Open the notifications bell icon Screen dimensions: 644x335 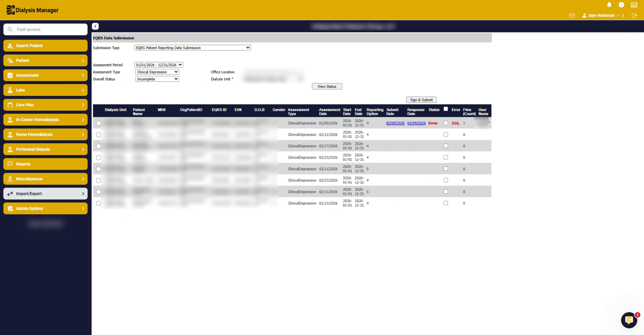(609, 5)
